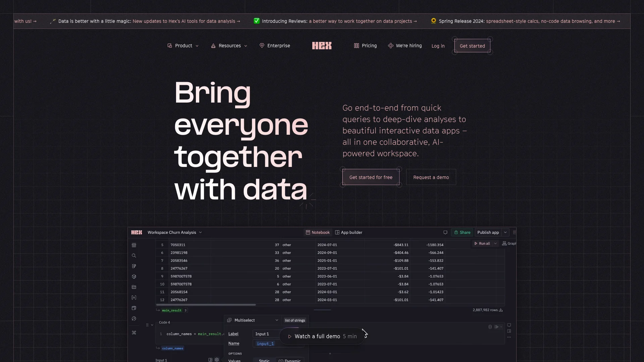Click the history/clock icon in sidebar
The image size is (644, 362).
(134, 319)
